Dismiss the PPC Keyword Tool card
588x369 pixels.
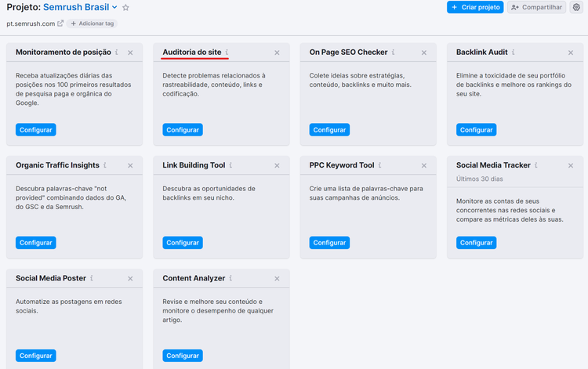tap(423, 165)
